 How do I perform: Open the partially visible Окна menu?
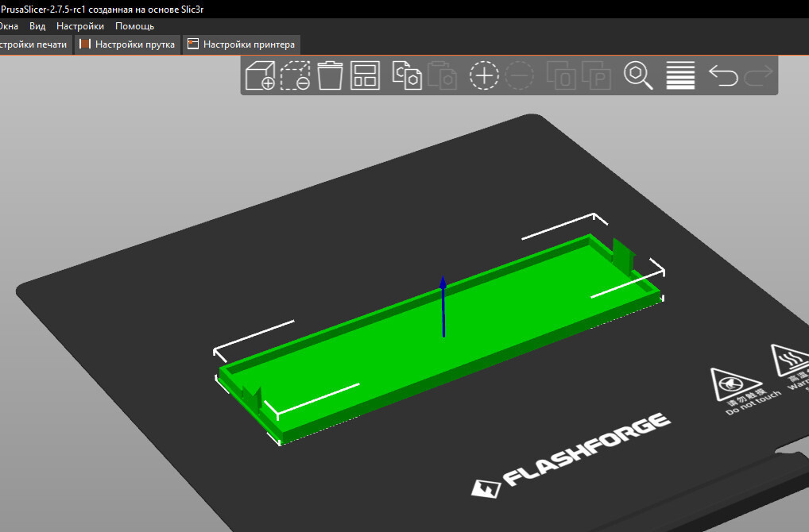point(9,26)
